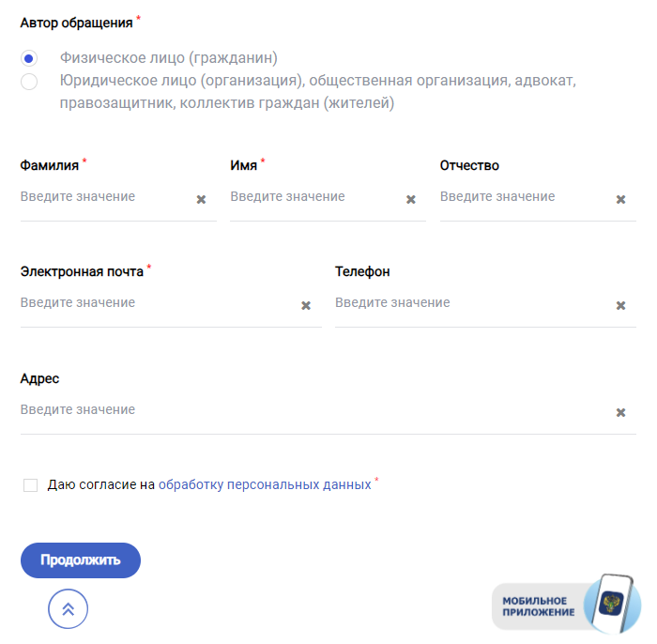Click the clear icon in the Телефон field
This screenshot has width=657, height=644.
[x=620, y=305]
